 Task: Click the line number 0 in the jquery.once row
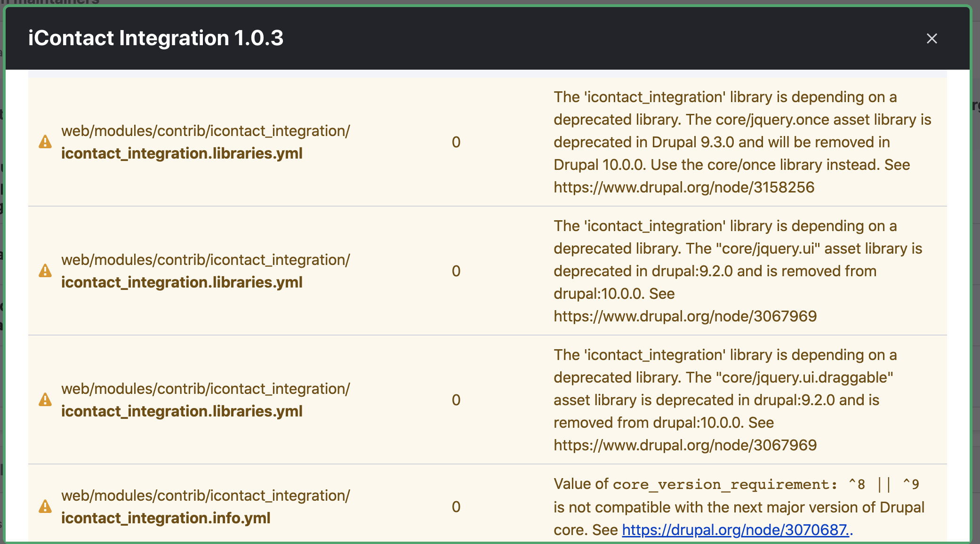click(x=456, y=142)
